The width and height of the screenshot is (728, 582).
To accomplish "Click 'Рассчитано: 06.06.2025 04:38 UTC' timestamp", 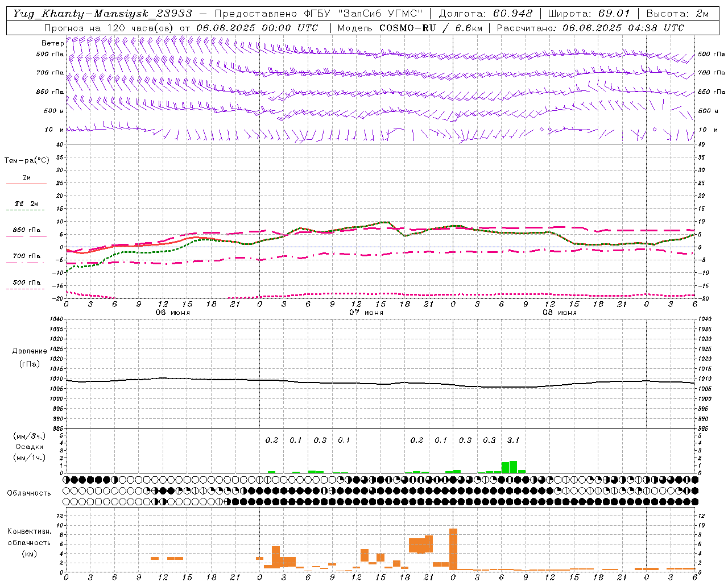I will click(590, 28).
